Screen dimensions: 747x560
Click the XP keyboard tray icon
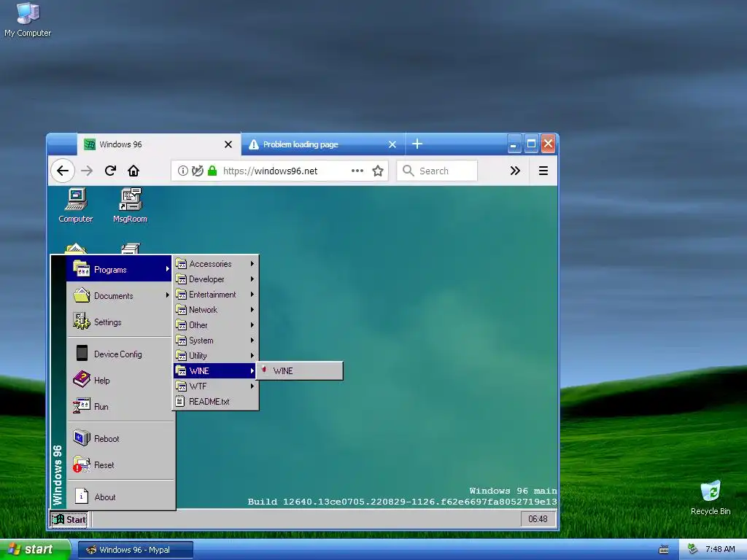tap(664, 550)
